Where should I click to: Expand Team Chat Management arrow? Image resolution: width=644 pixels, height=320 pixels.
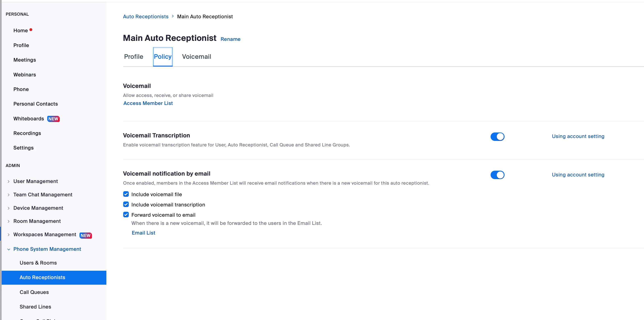tap(8, 195)
